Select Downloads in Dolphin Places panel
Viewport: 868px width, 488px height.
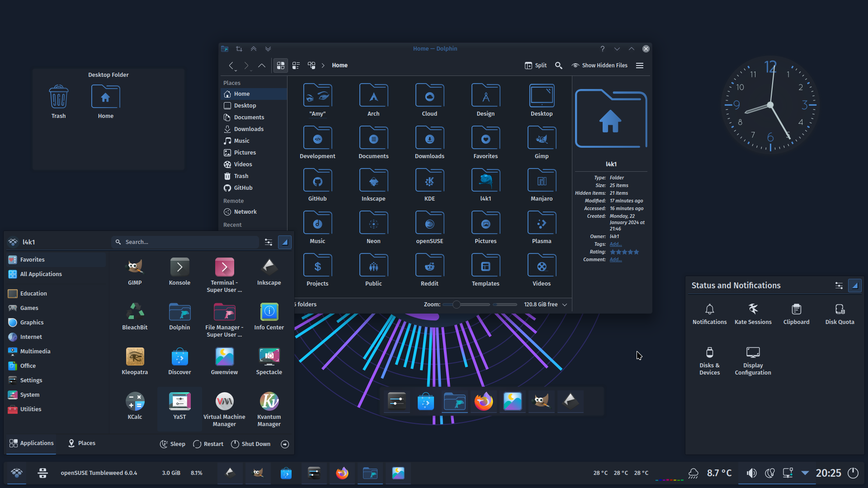tap(254, 129)
